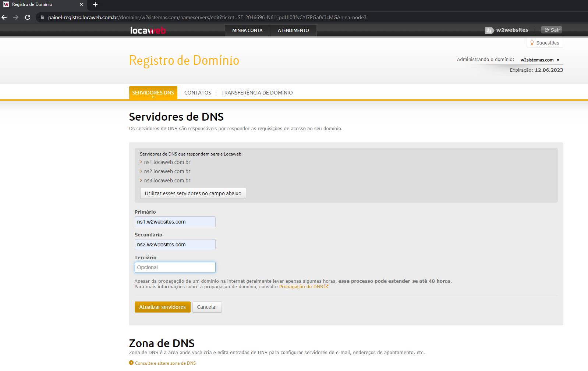This screenshot has width=588, height=371.
Task: Click ns2.locaweb.com.br list entry
Action: tap(167, 171)
